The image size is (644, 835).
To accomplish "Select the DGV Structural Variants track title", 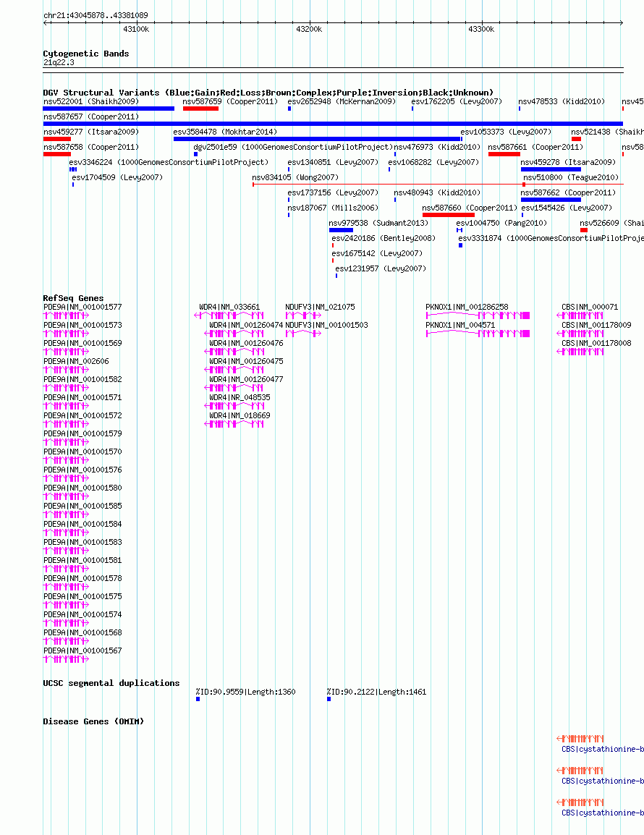I will point(268,93).
